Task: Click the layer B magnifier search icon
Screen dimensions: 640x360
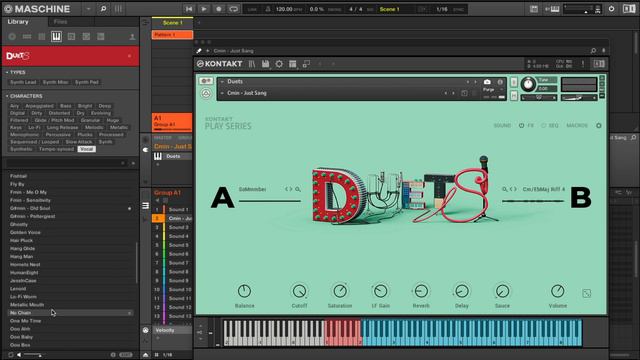Action: 504,189
